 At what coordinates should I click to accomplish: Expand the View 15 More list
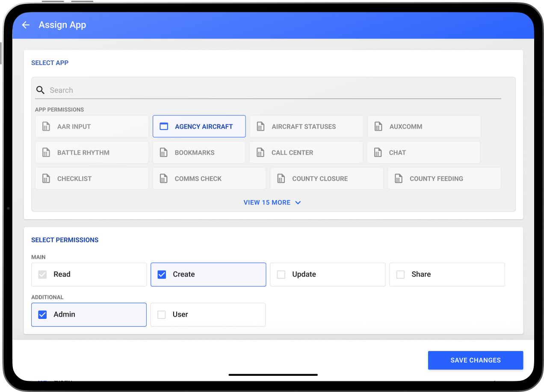coord(267,203)
